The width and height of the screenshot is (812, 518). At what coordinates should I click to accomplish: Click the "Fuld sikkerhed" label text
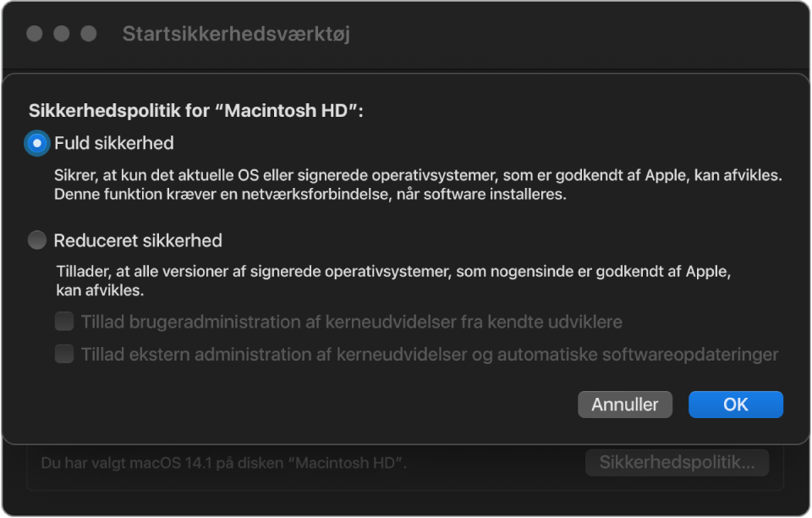tap(114, 143)
